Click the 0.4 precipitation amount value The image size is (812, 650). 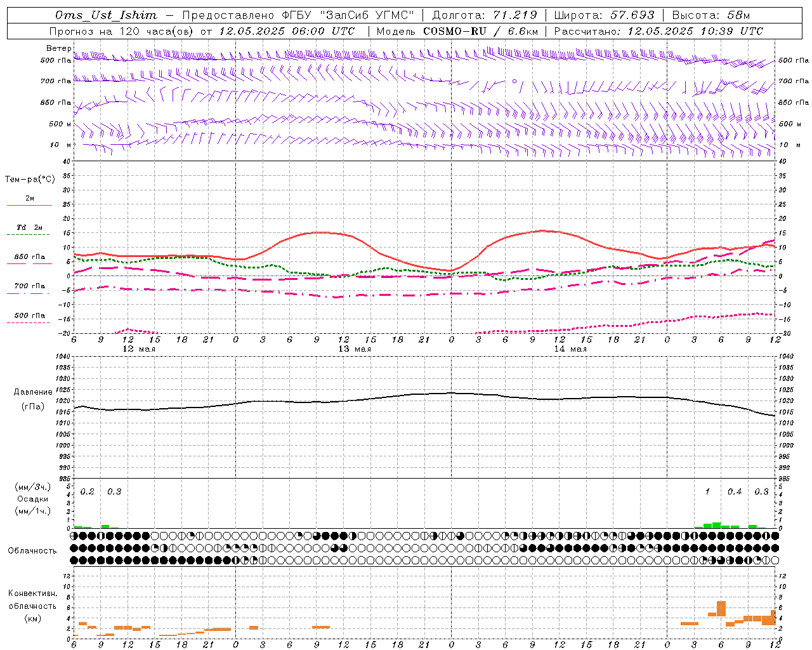click(x=735, y=492)
